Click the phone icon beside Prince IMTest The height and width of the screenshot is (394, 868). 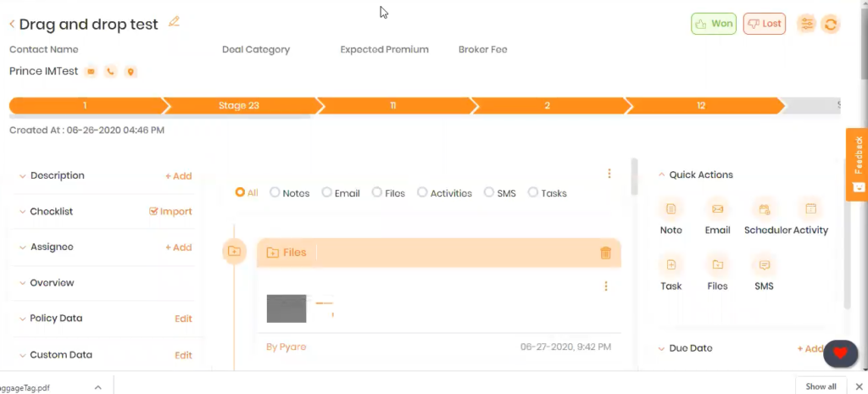[x=111, y=71]
